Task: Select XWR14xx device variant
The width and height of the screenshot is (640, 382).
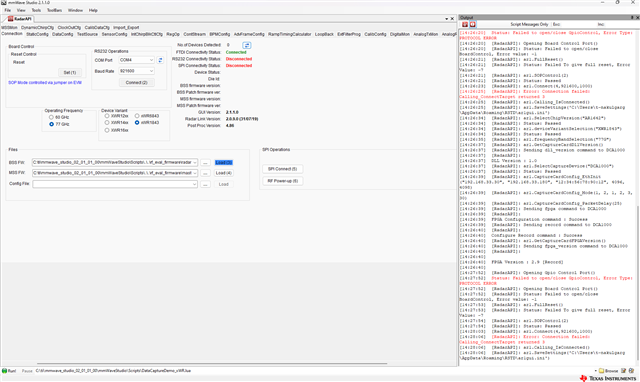Action: tap(107, 122)
